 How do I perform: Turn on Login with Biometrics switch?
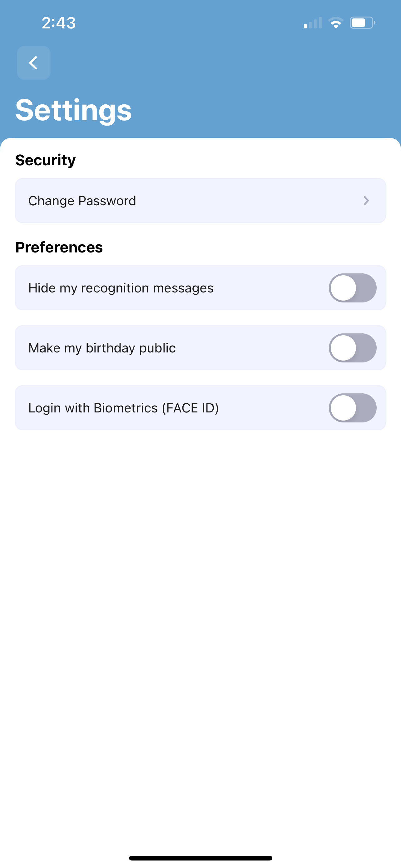tap(353, 408)
